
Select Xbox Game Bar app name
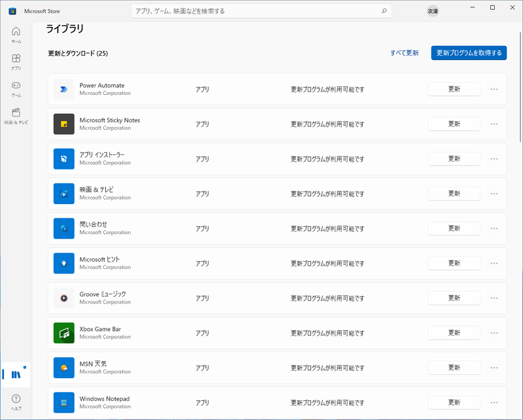tap(100, 329)
